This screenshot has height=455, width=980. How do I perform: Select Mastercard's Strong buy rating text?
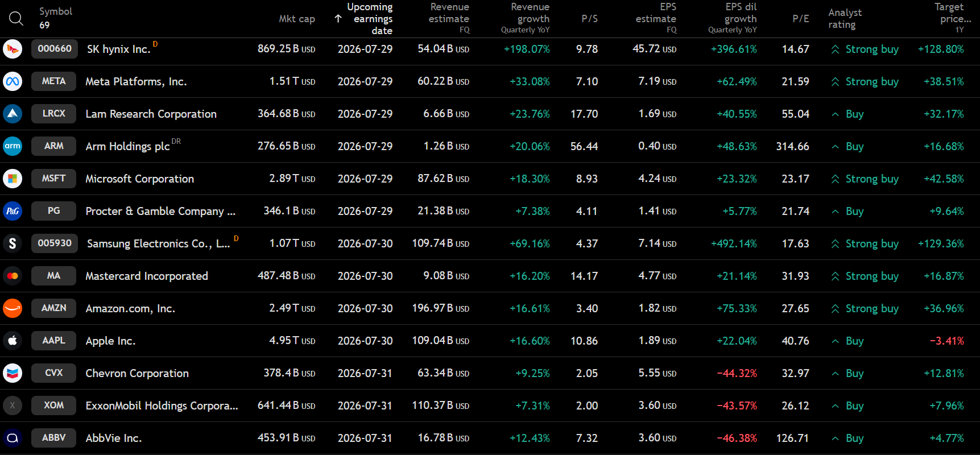coord(872,276)
